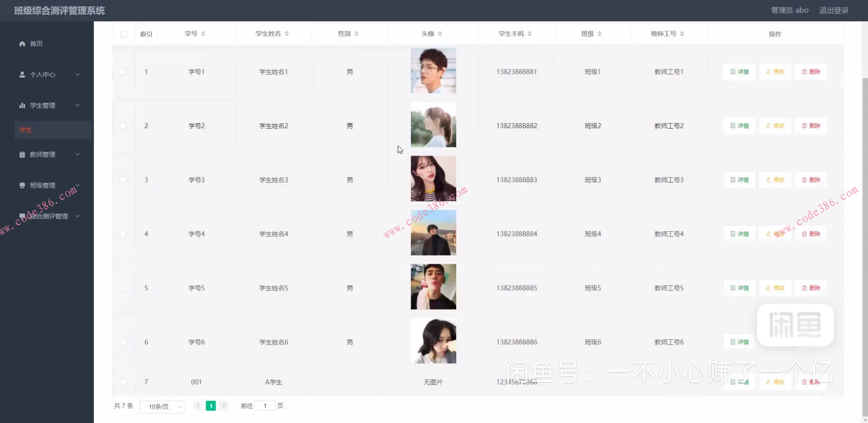Open 详情 for 学号1 student
The height and width of the screenshot is (423, 868).
[739, 71]
